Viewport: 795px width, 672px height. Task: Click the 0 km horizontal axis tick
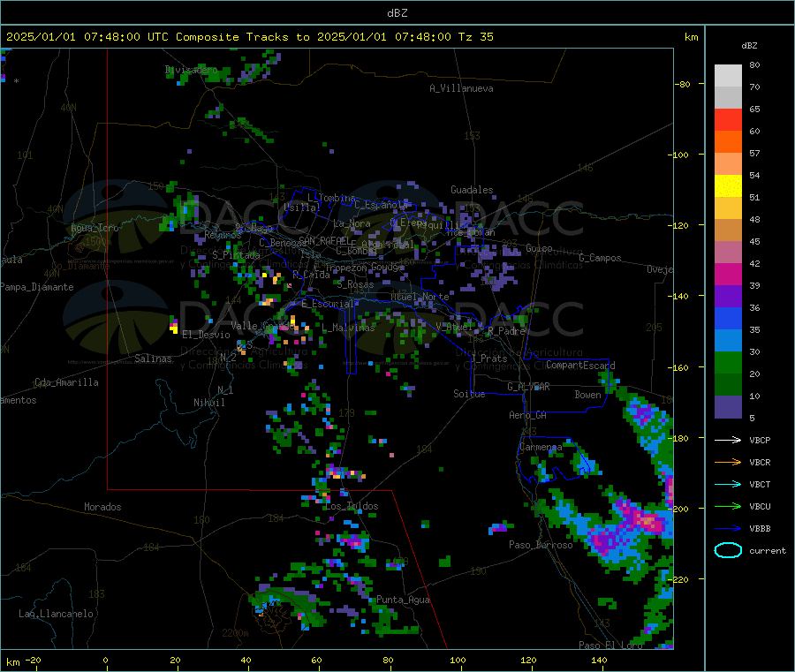105,660
